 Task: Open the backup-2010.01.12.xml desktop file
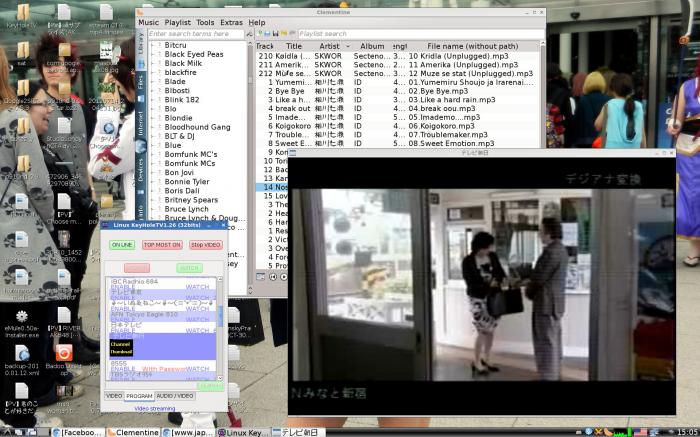(21, 362)
